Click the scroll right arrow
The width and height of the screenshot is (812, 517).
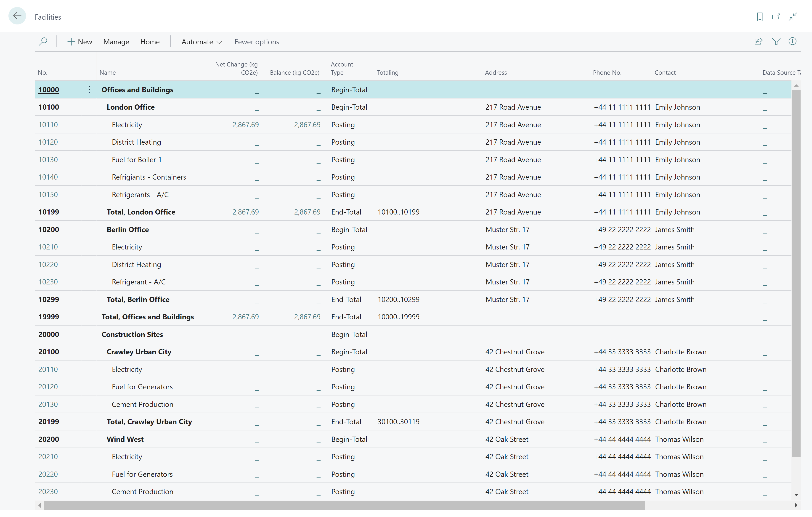click(796, 505)
